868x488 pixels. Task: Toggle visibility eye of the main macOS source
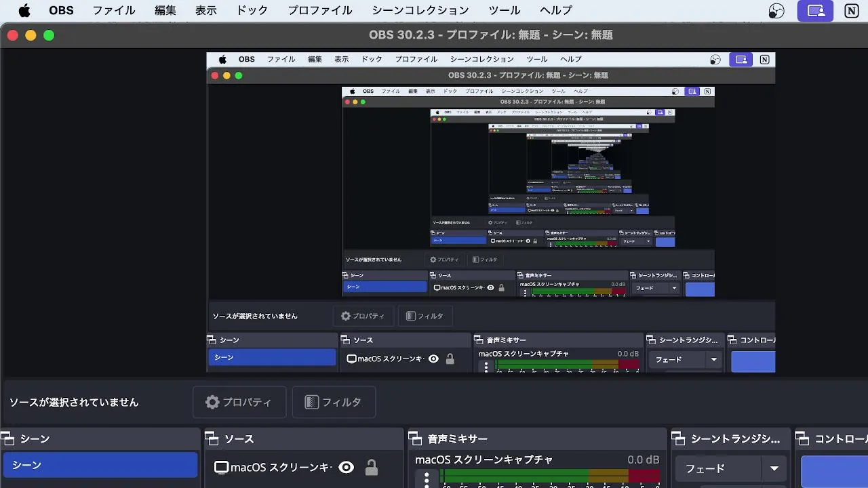tap(347, 467)
